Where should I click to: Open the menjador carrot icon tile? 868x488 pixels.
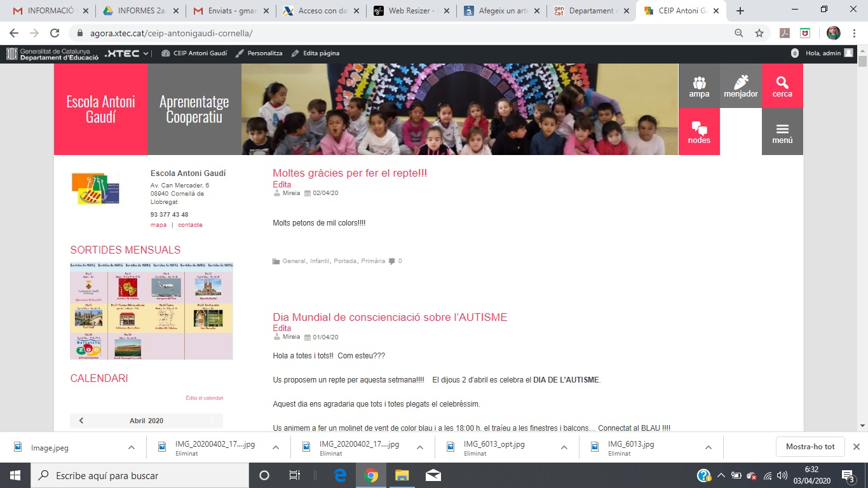741,86
